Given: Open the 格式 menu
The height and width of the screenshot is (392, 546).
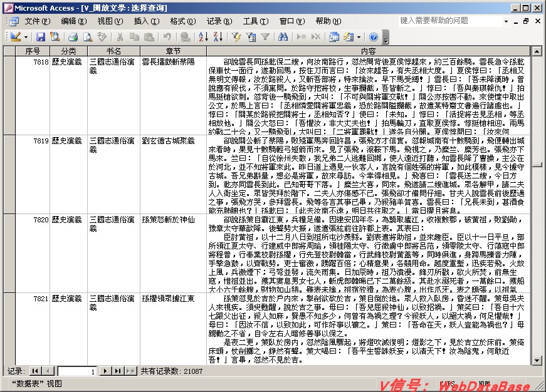Looking at the screenshot, I should coord(183,21).
